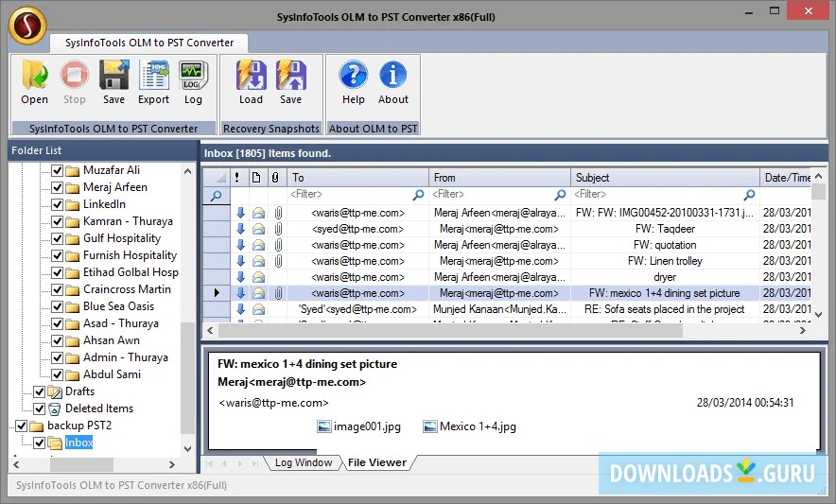Save converted data with Save floppy icon
836x504 pixels.
point(113,76)
